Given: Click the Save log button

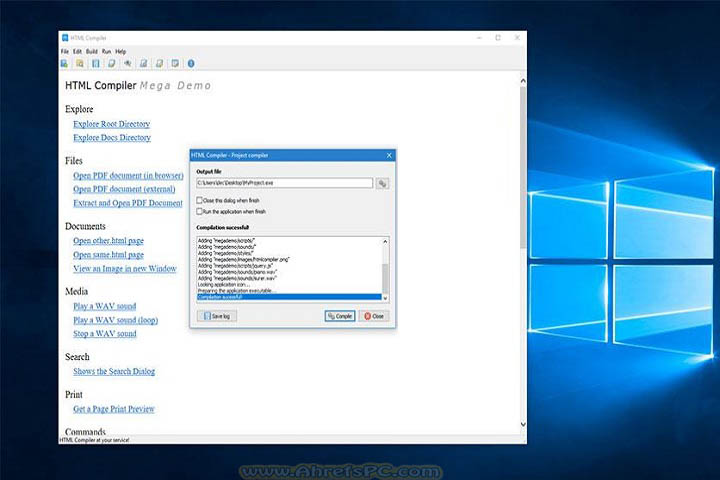Looking at the screenshot, I should tap(217, 316).
